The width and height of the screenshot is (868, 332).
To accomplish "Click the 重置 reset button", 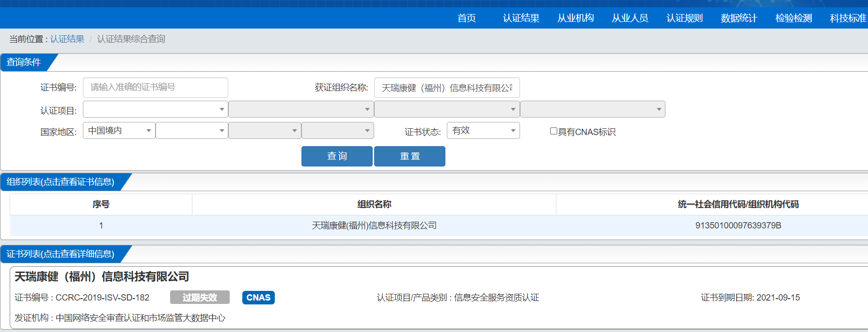I will click(x=410, y=156).
